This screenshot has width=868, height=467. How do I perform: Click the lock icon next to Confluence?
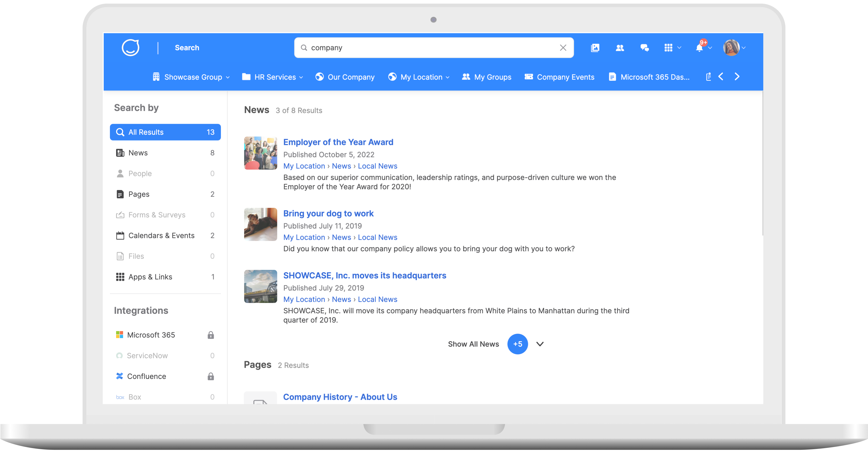tap(211, 376)
